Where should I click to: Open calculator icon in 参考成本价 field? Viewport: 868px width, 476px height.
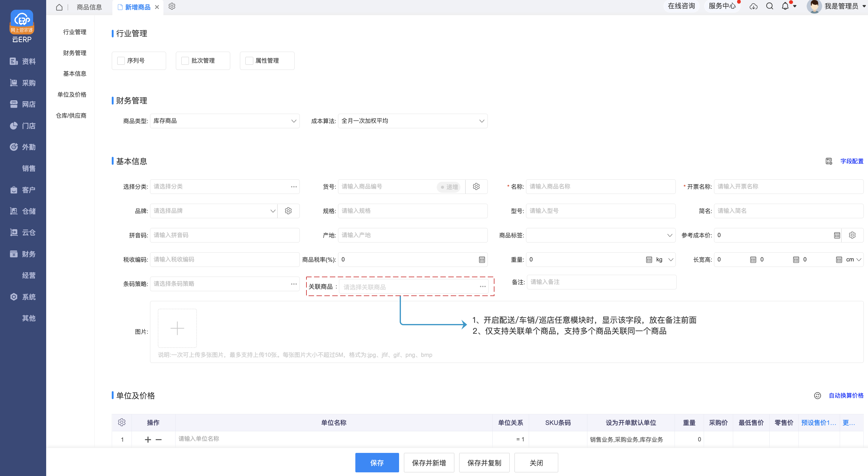coord(837,235)
